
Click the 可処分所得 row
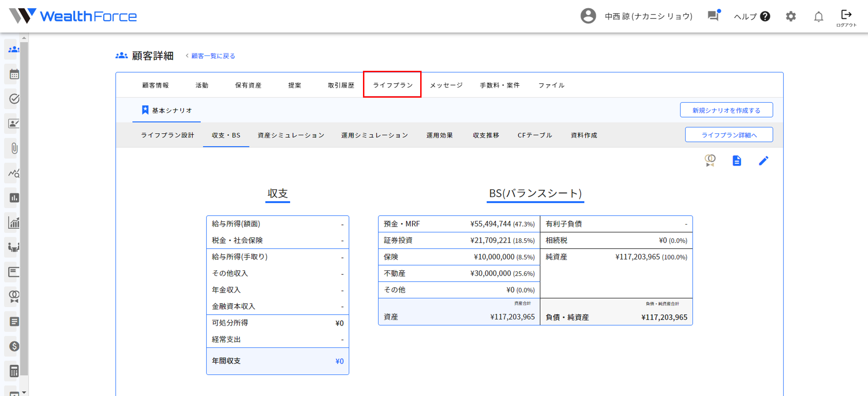[x=278, y=323]
